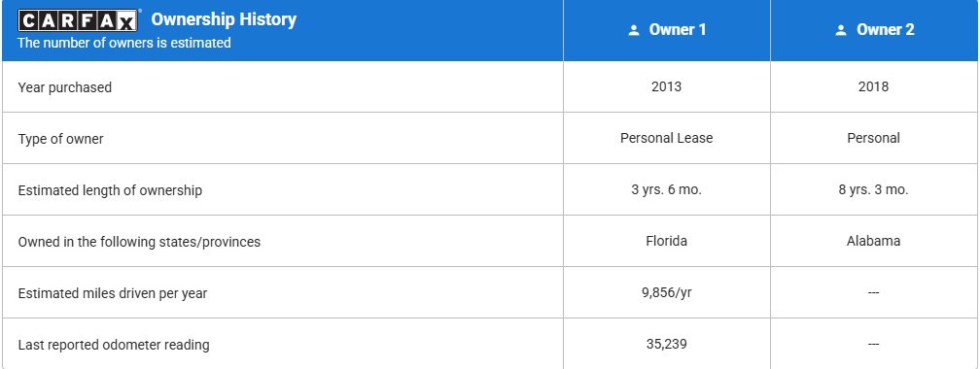Click the Owner 2 person icon

pos(841,30)
